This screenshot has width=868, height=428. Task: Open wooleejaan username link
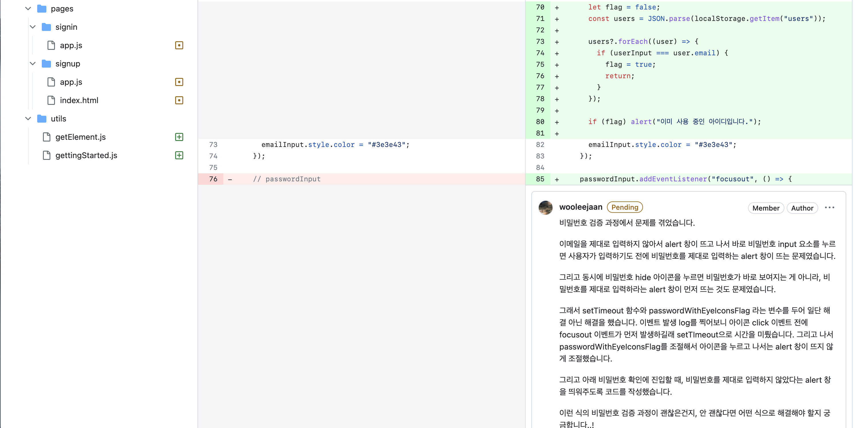581,207
